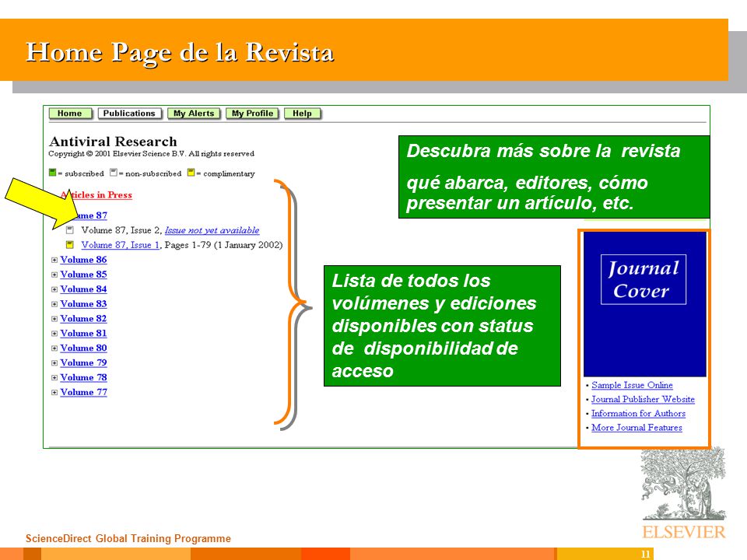Image resolution: width=747 pixels, height=560 pixels.
Task: Open My Profile page
Action: (252, 114)
